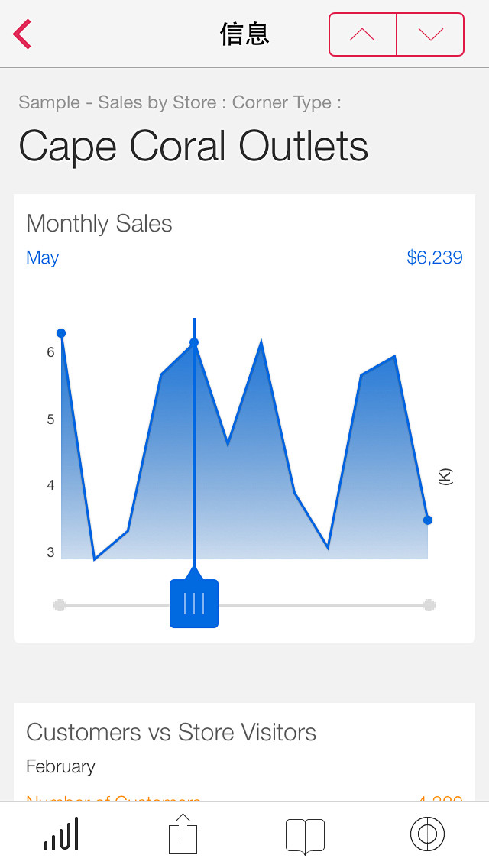The width and height of the screenshot is (489, 868).
Task: Tap the May data point marker
Action: pyautogui.click(x=194, y=342)
